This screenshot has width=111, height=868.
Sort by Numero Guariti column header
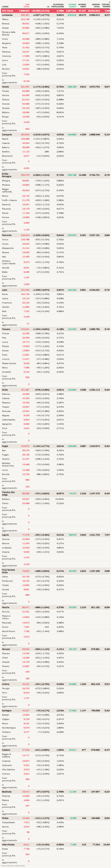pyautogui.click(x=72, y=5)
